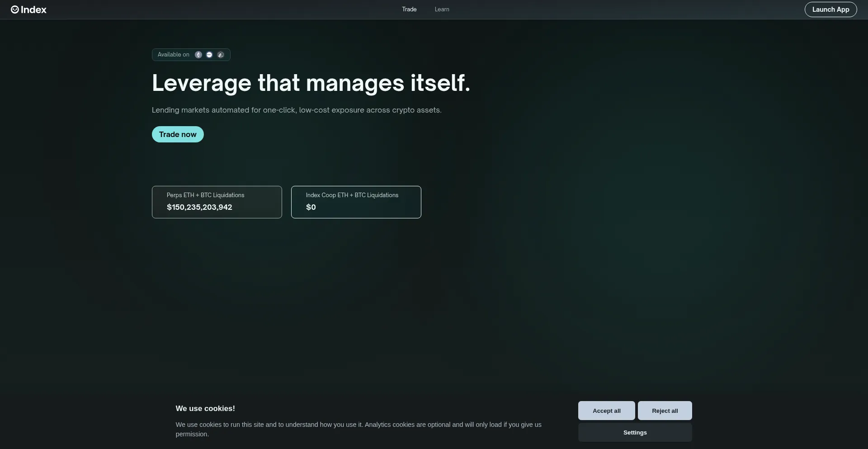Hit the Trade now button
868x449 pixels.
[178, 134]
